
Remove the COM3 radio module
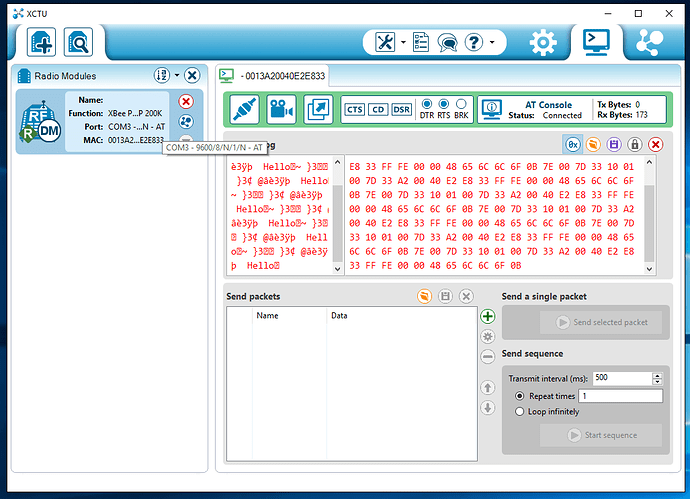tap(186, 101)
